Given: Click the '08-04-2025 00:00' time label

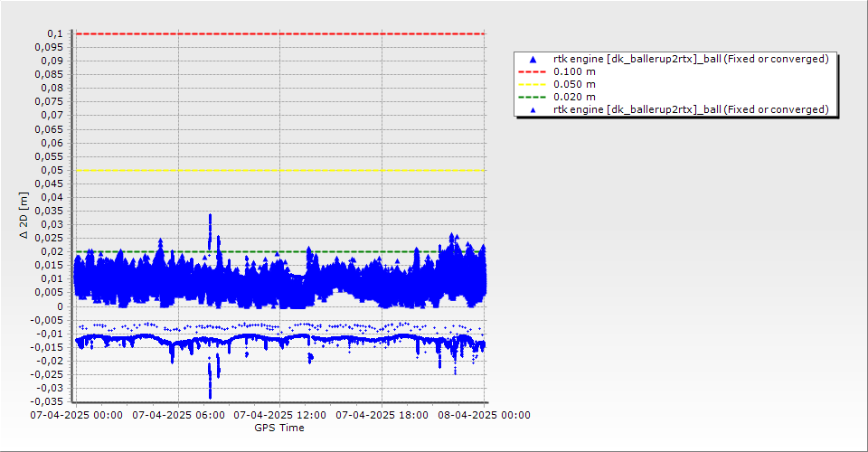Looking at the screenshot, I should click(x=484, y=415).
